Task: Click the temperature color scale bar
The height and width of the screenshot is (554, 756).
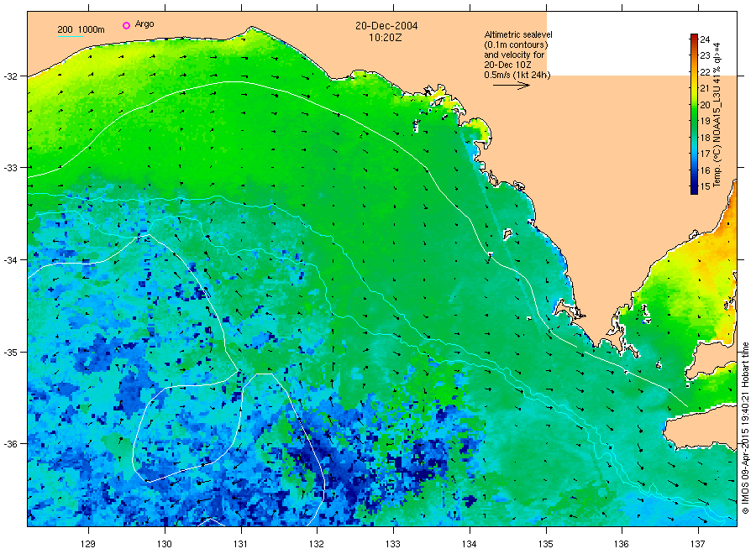Action: (x=694, y=114)
